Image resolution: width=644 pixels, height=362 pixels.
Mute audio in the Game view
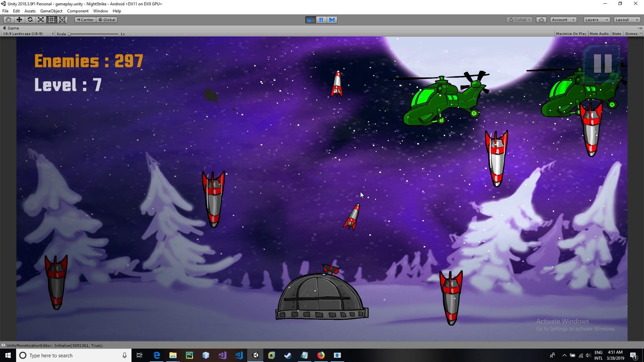(x=599, y=34)
